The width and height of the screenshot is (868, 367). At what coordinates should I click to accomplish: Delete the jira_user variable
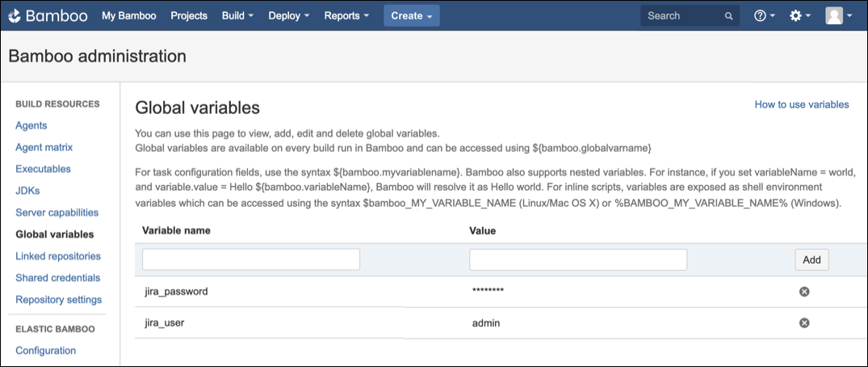pos(803,323)
